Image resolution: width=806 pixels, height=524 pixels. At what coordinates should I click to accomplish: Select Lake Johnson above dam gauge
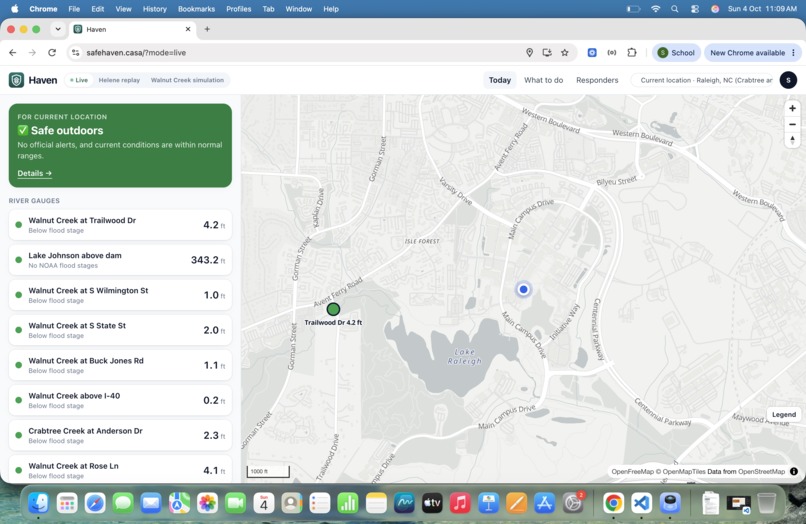click(x=120, y=260)
